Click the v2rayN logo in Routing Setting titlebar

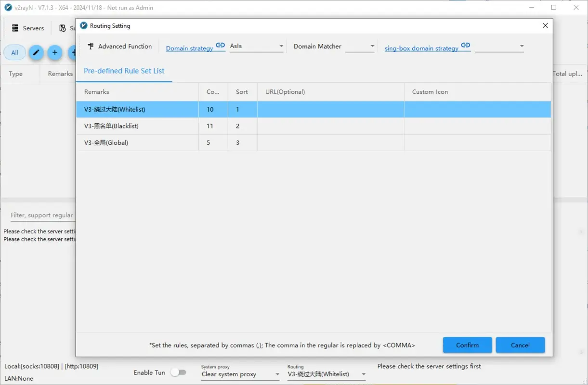84,25
